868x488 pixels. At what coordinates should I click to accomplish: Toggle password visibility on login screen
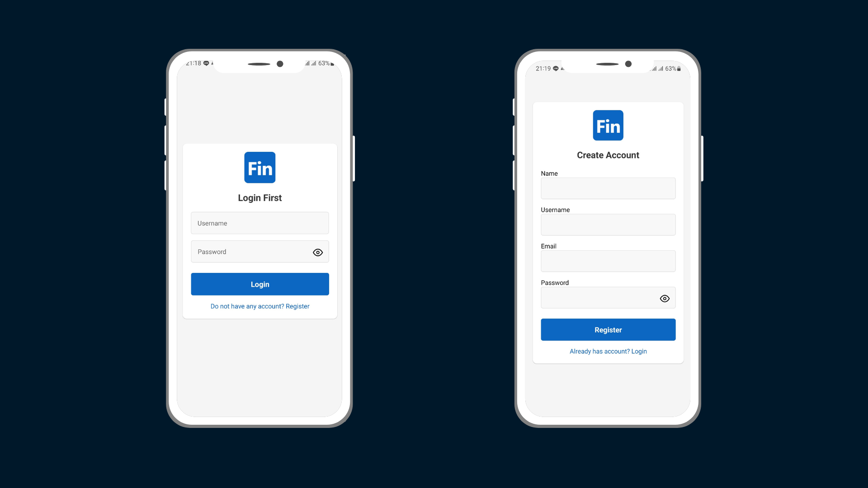tap(317, 252)
